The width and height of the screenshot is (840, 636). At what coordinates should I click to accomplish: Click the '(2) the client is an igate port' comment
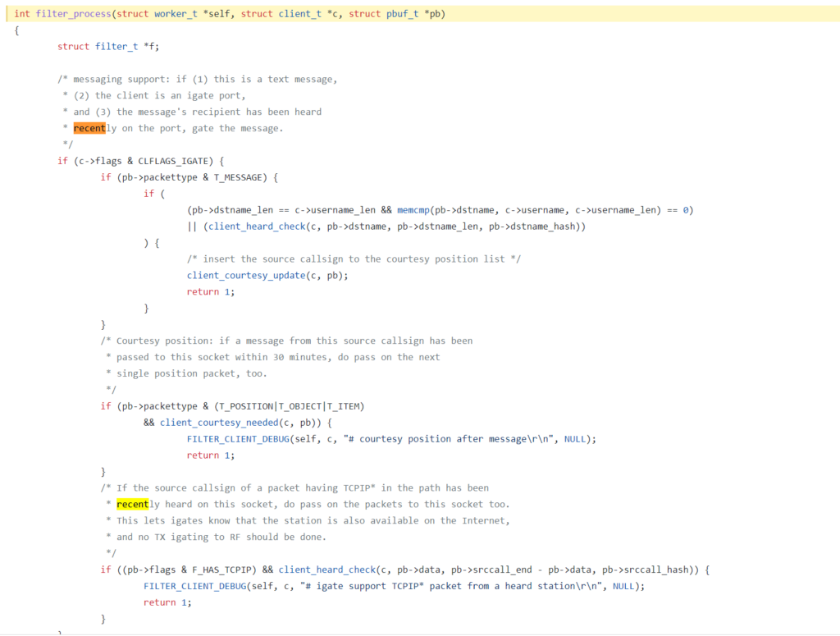[154, 95]
